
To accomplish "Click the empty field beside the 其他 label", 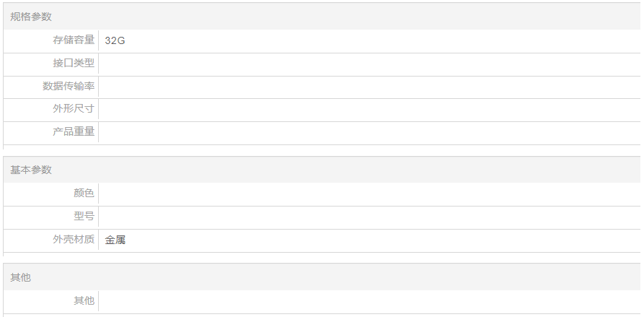I will click(x=368, y=300).
